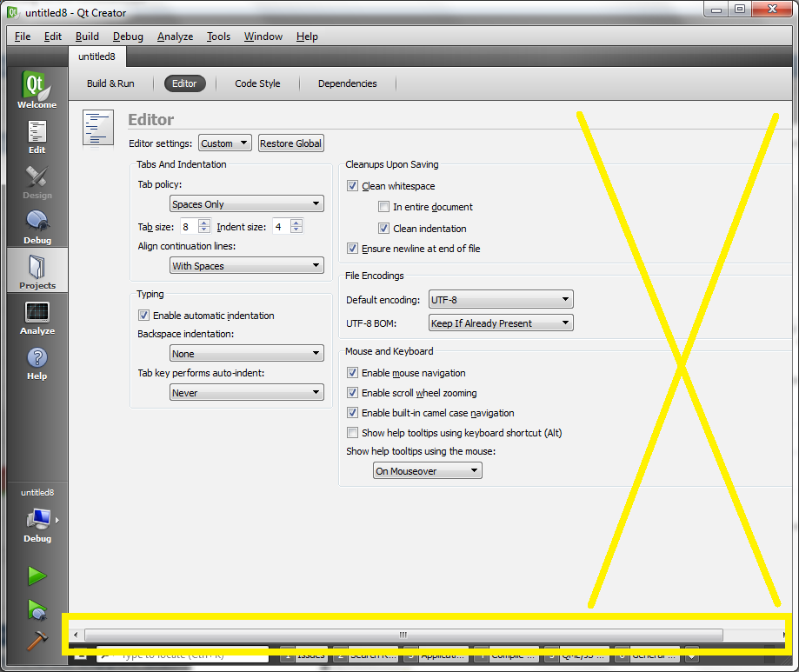The image size is (799, 672).
Task: Open the Help mode
Action: [37, 363]
